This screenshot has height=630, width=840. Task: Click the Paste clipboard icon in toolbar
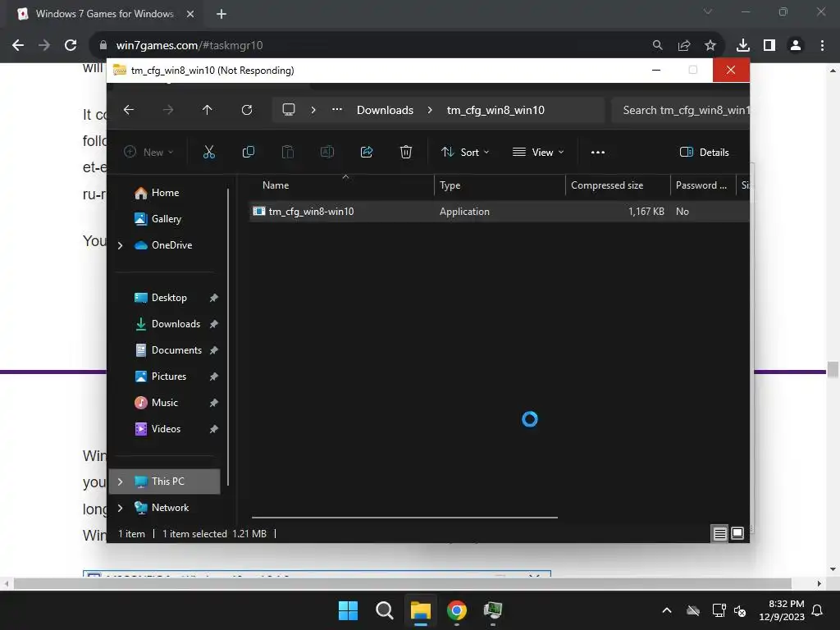[288, 152]
